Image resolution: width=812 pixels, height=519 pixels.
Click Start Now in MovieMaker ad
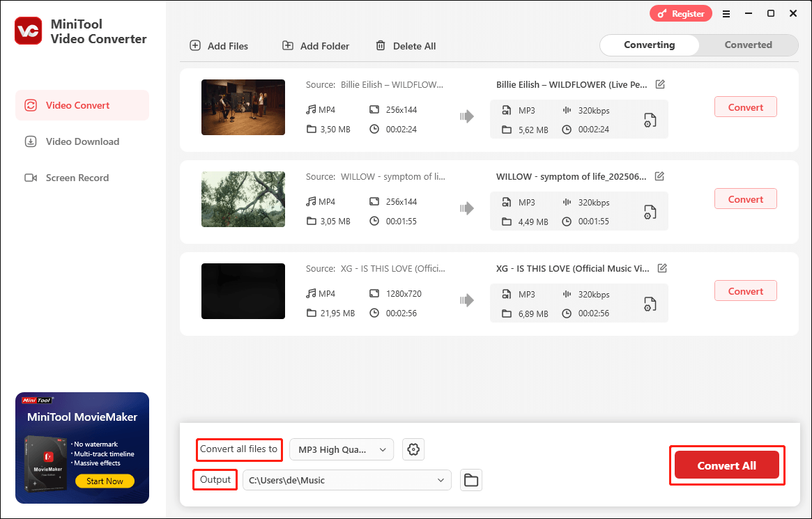pos(105,481)
